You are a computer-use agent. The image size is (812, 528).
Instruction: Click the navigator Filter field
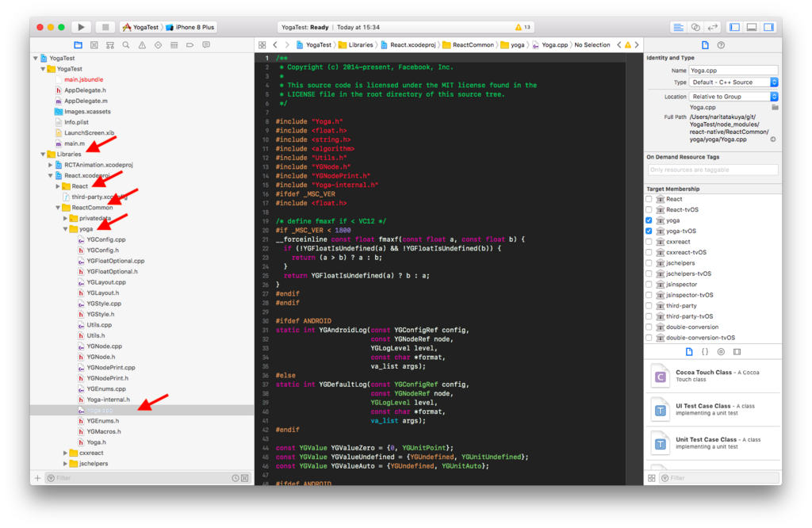[137, 478]
